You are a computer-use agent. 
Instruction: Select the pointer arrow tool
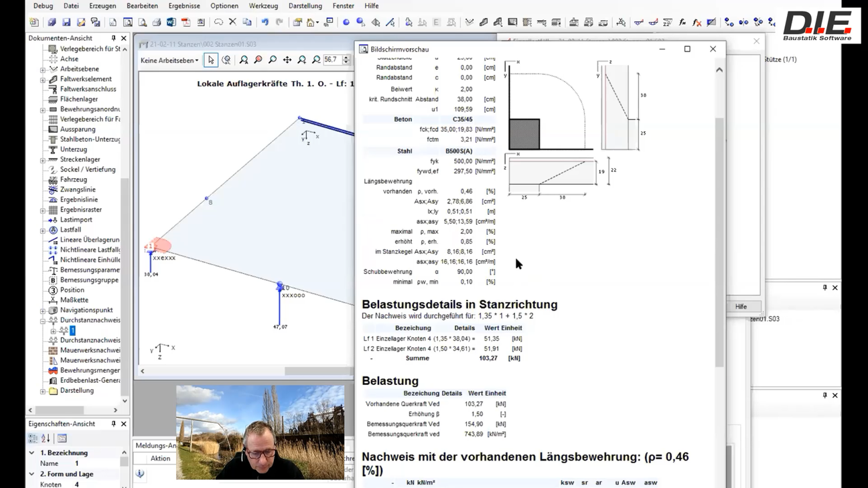tap(211, 60)
